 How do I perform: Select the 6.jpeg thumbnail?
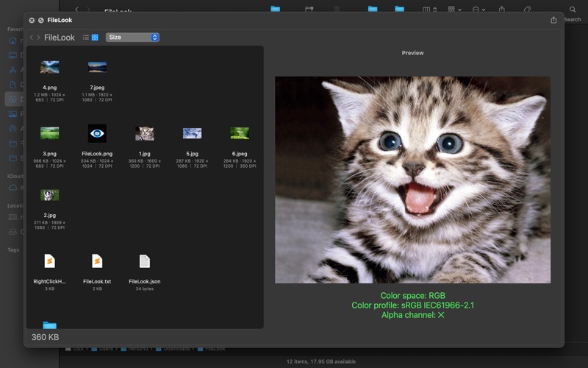click(x=240, y=133)
